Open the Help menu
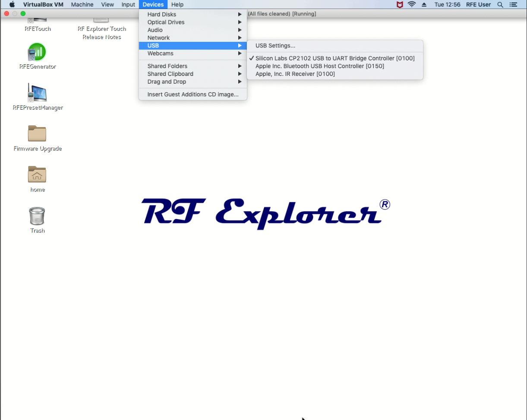 click(x=177, y=5)
